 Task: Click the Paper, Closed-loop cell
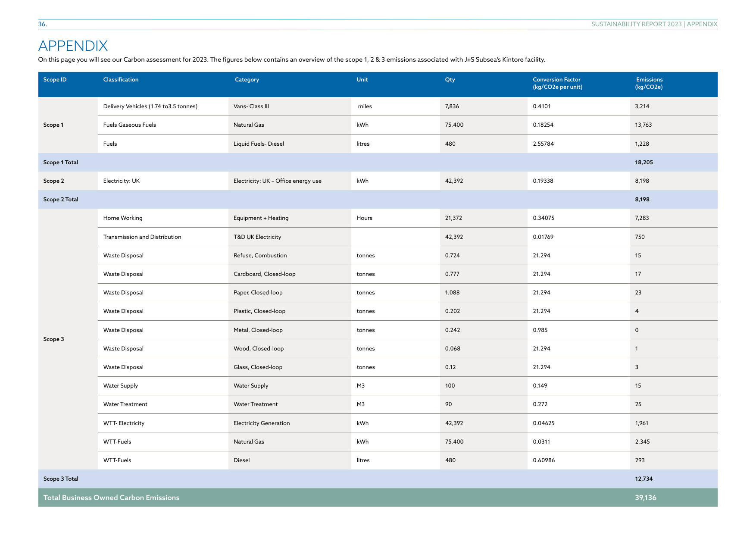pyautogui.click(x=258, y=293)
